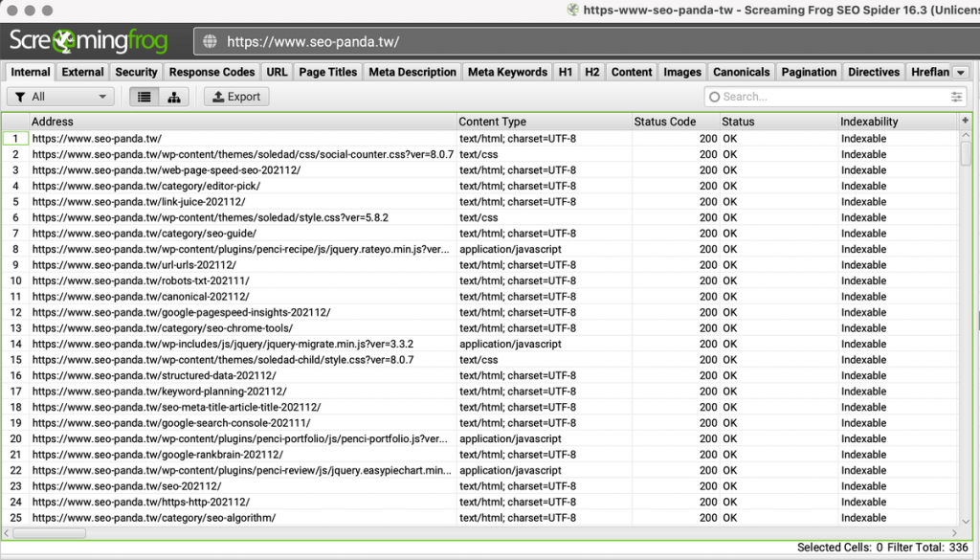This screenshot has height=560, width=980.
Task: Click the add column plus icon
Action: click(x=965, y=121)
